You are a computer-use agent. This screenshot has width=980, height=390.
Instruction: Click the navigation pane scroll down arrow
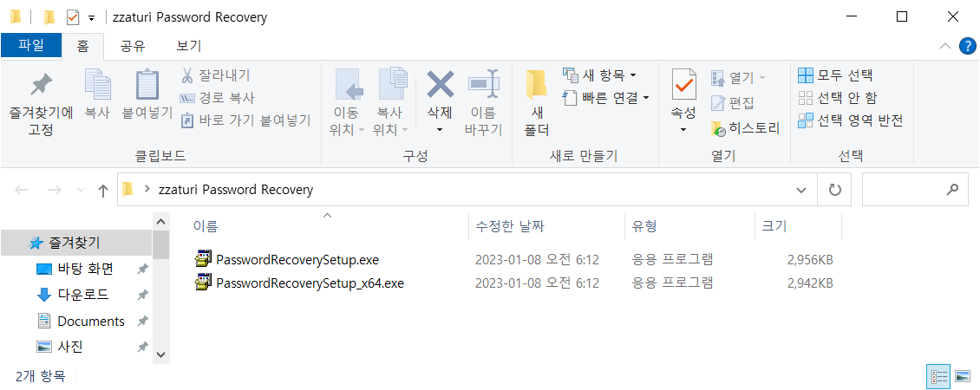click(x=160, y=354)
